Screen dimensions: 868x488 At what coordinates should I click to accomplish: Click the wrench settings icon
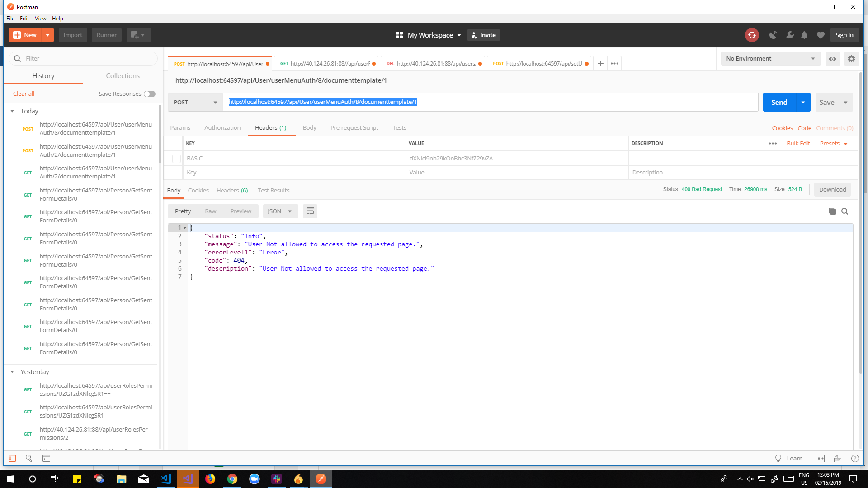[x=790, y=35]
